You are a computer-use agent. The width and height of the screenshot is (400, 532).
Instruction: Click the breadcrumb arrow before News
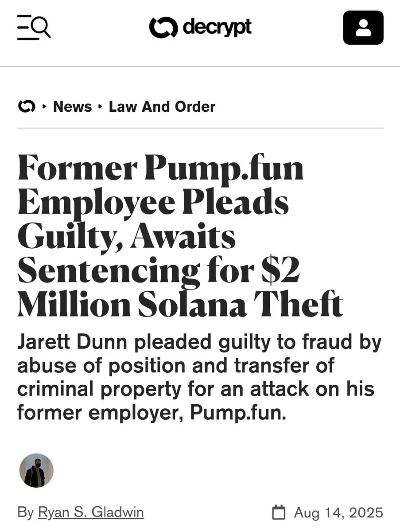coord(44,107)
